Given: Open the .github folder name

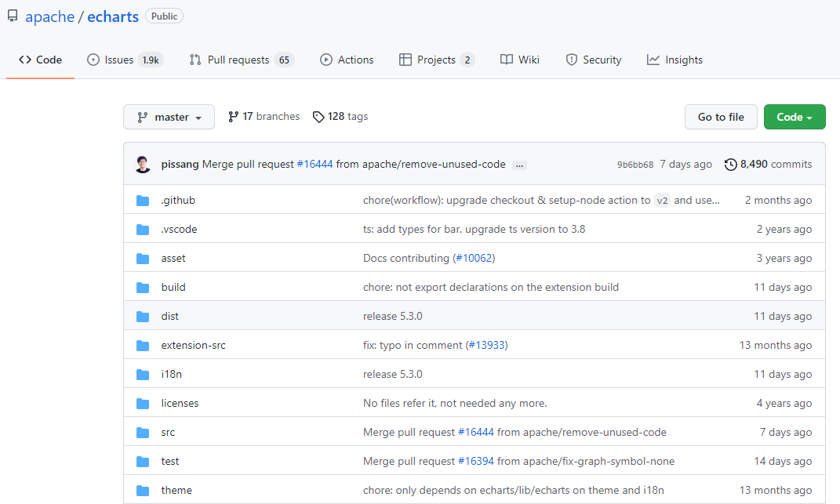Looking at the screenshot, I should [x=178, y=201].
